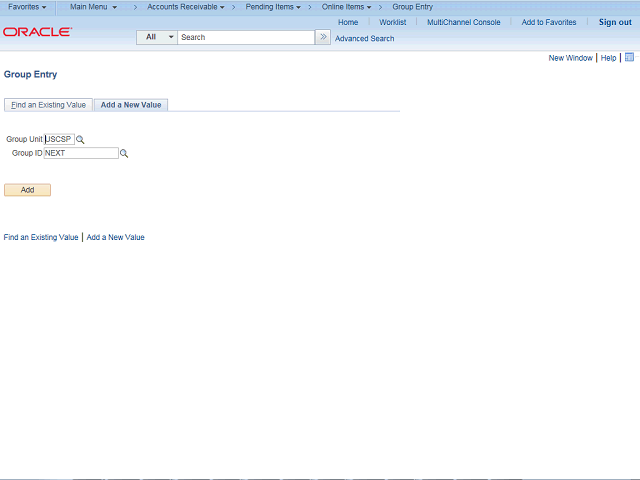This screenshot has width=640, height=480.
Task: Open Accounts Receivable breadcrumb dropdown
Action: tap(186, 7)
